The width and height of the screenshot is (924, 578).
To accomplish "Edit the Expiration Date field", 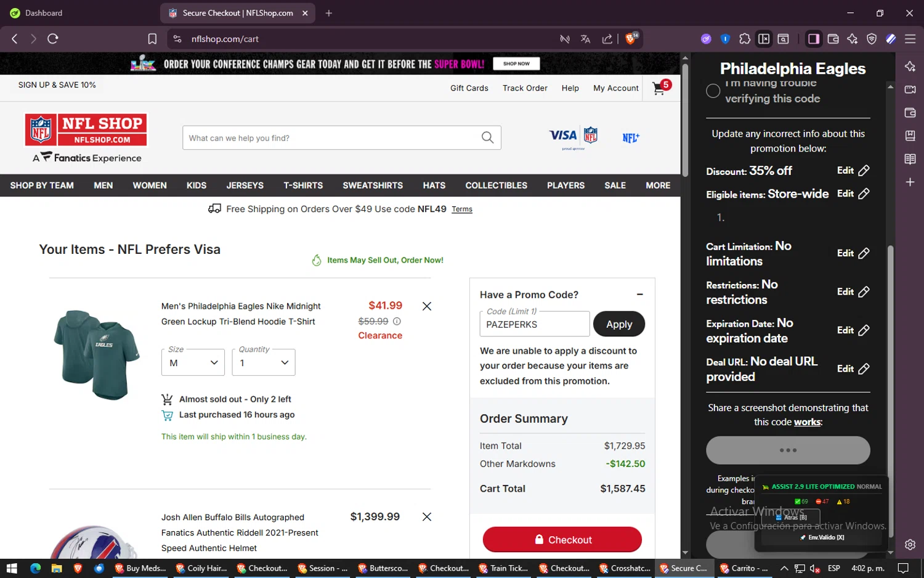I will pyautogui.click(x=853, y=330).
